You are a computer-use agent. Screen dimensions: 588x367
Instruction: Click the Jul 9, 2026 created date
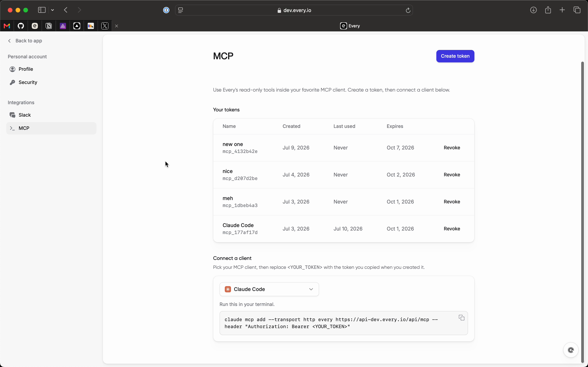296,148
